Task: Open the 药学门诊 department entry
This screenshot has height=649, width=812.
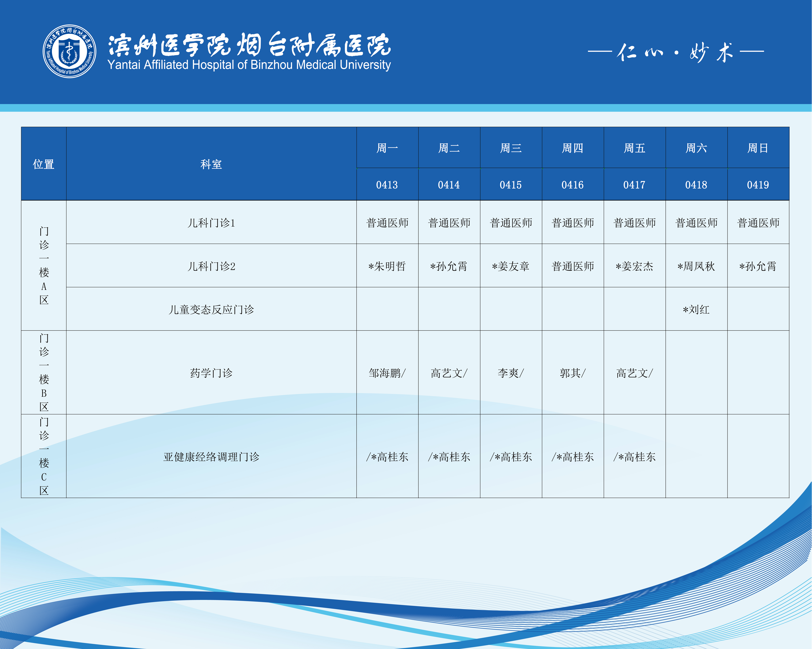Action: [x=211, y=373]
